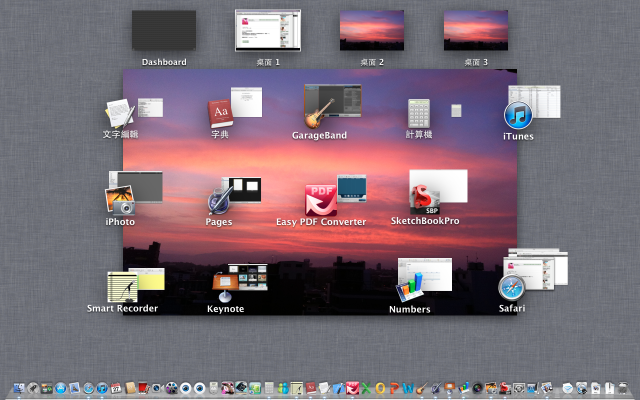Choose the blue iTunes music note icon
Viewport: 640px width, 400px height.
(x=518, y=115)
